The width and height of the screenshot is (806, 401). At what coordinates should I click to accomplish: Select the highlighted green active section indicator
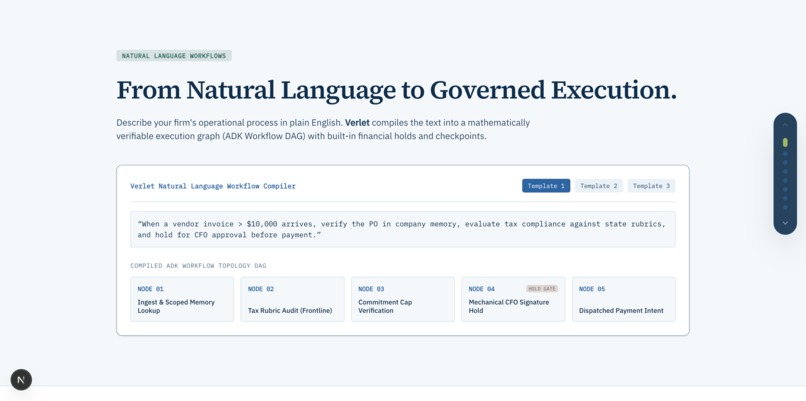(x=785, y=142)
